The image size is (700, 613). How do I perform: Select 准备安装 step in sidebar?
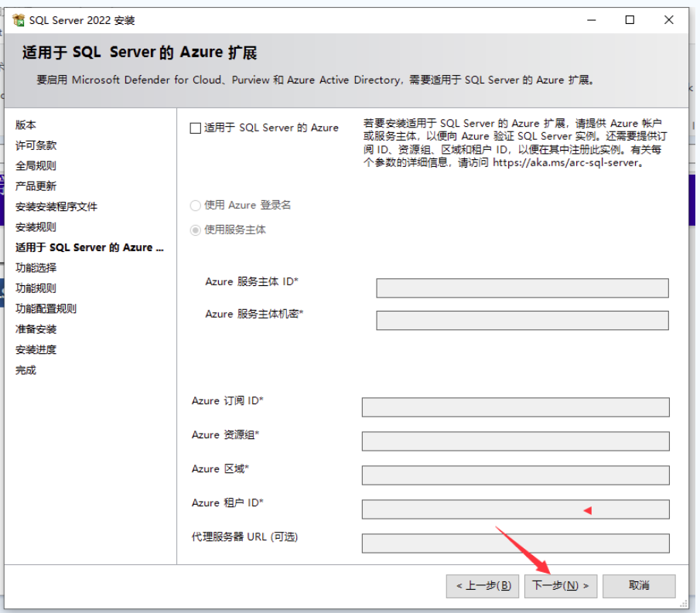pyautogui.click(x=36, y=330)
